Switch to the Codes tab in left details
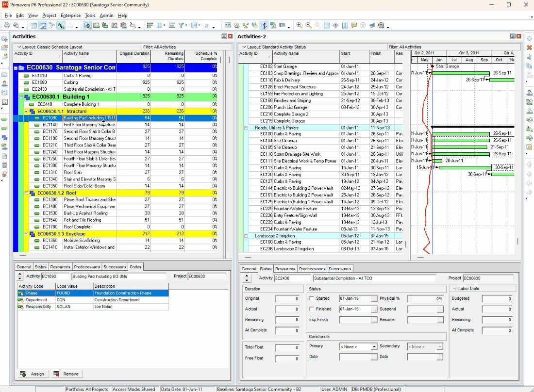 click(x=135, y=267)
